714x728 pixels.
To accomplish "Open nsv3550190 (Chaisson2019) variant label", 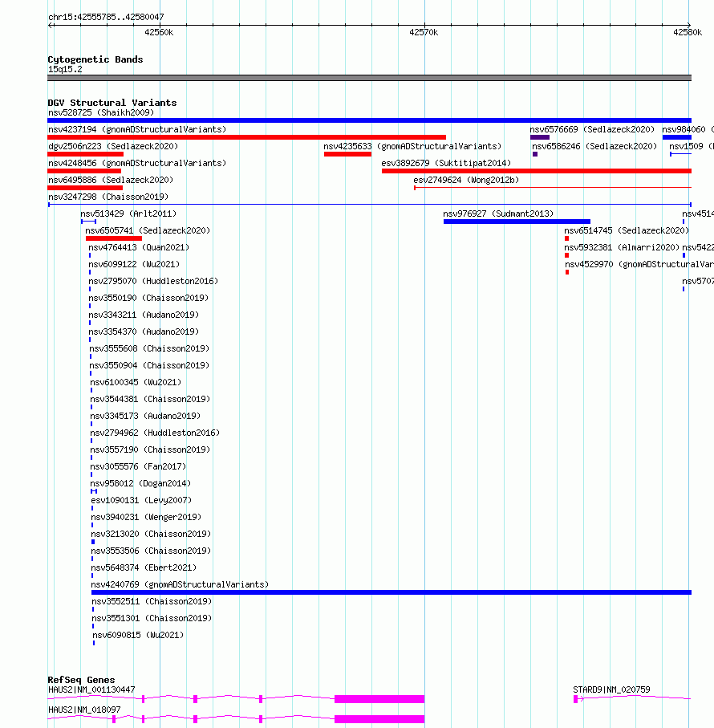I will (x=148, y=298).
